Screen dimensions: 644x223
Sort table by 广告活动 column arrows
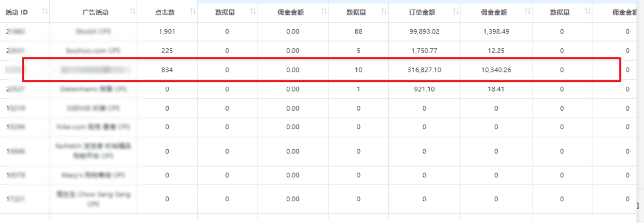(132, 12)
